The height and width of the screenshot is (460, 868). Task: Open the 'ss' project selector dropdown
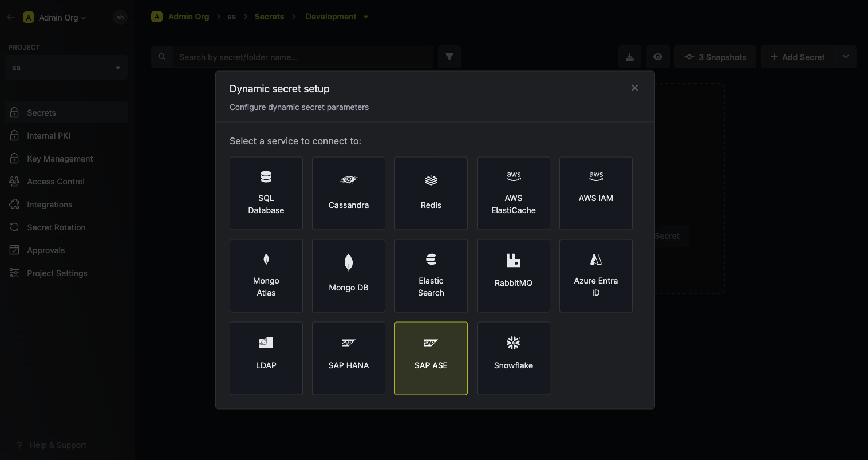tap(66, 68)
